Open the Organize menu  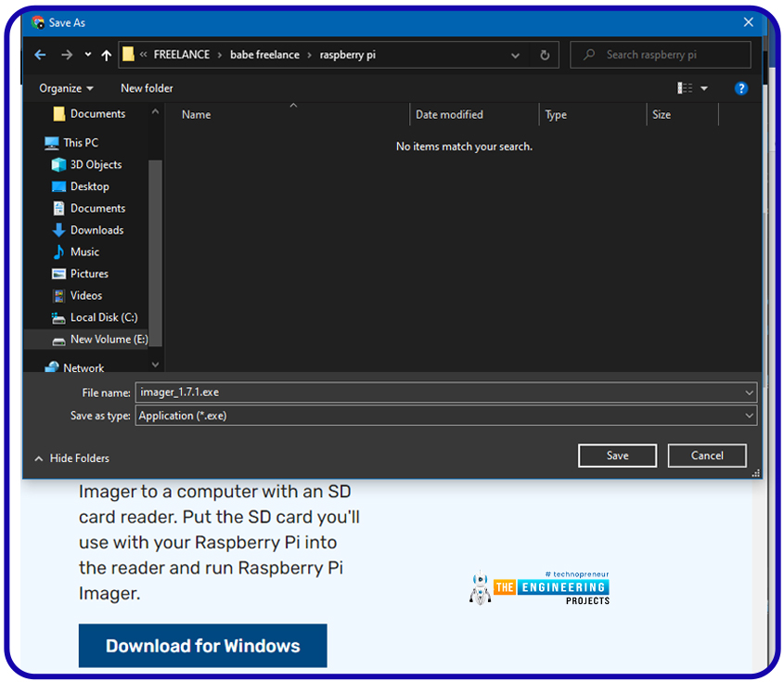66,88
